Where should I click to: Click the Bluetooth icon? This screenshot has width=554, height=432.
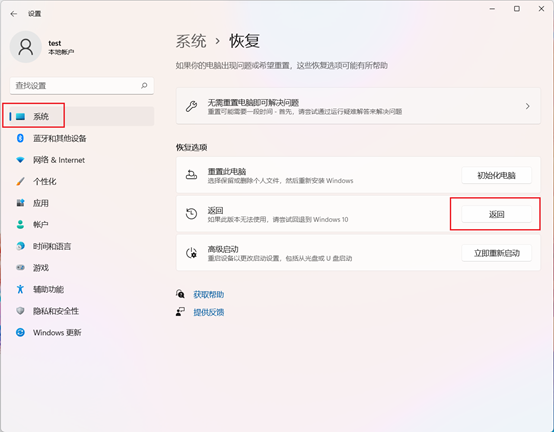click(20, 138)
